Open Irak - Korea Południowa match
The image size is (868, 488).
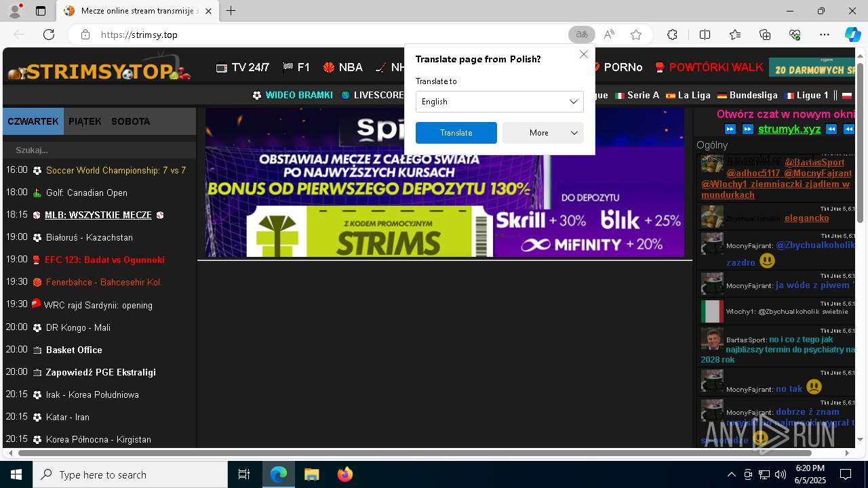(x=92, y=394)
